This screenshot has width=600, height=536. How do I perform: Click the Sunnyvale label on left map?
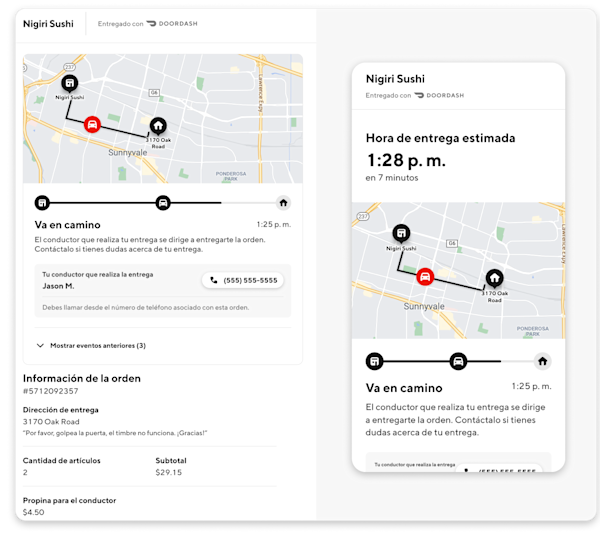[127, 153]
